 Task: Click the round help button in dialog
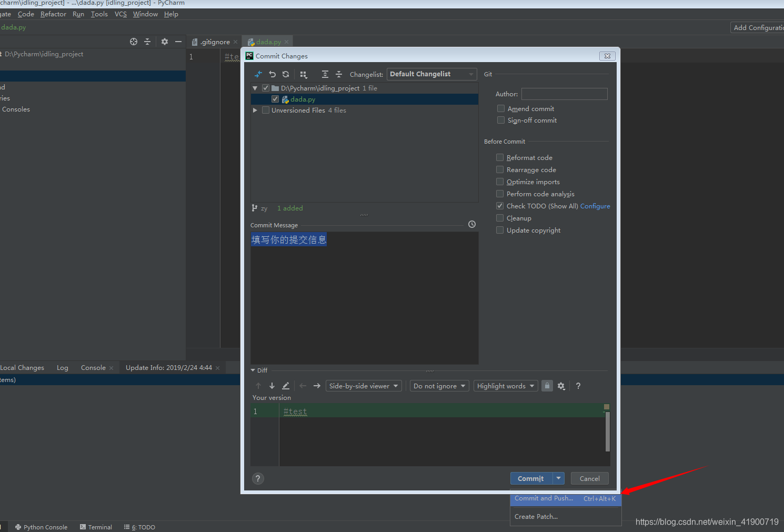(x=258, y=478)
